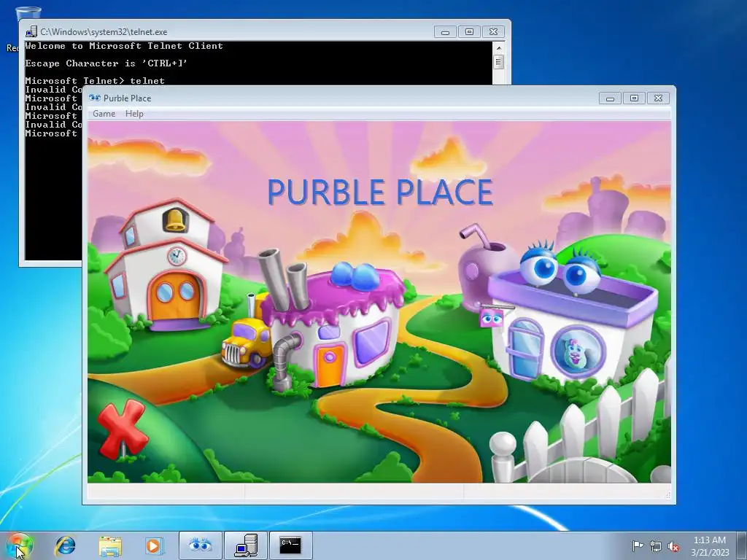Image resolution: width=747 pixels, height=560 pixels.
Task: Click the PURBLE PLACE title text
Action: 379,192
